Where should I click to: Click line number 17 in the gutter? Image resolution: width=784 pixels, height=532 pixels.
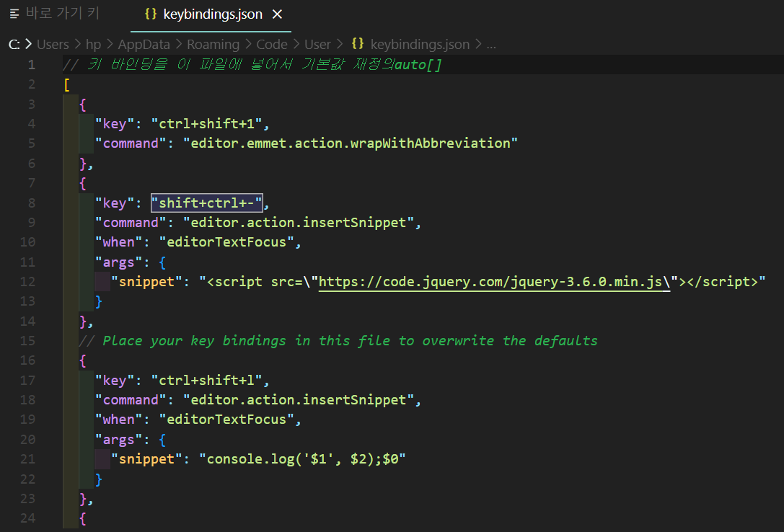tap(27, 380)
